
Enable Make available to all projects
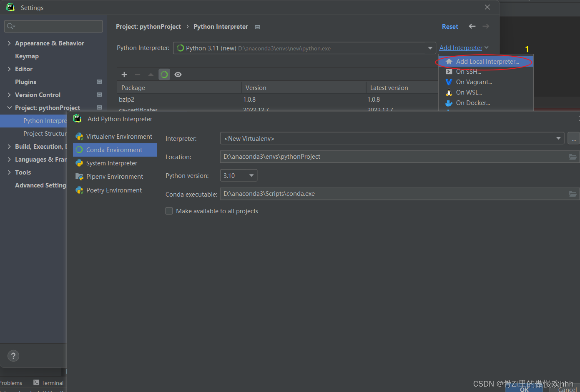(169, 211)
